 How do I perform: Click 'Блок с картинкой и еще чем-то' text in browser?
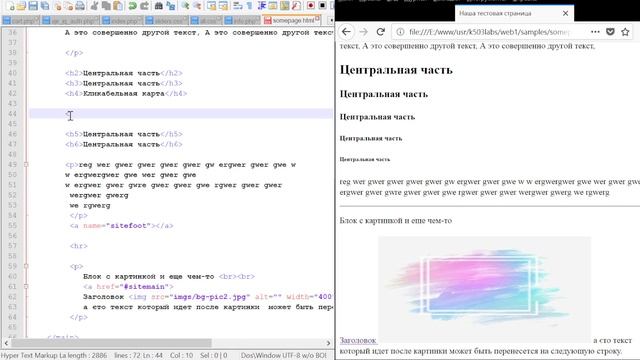[396, 221]
